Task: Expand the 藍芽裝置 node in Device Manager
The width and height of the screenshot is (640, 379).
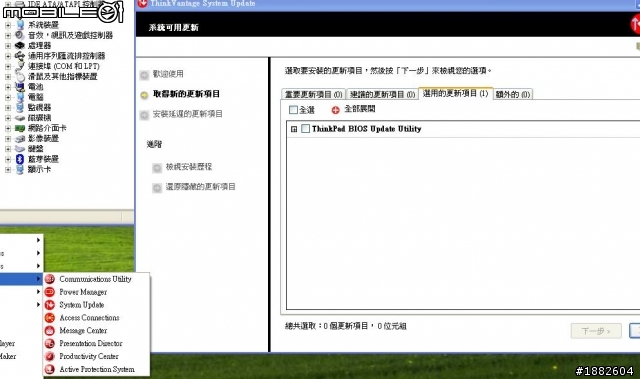Action: pyautogui.click(x=8, y=159)
